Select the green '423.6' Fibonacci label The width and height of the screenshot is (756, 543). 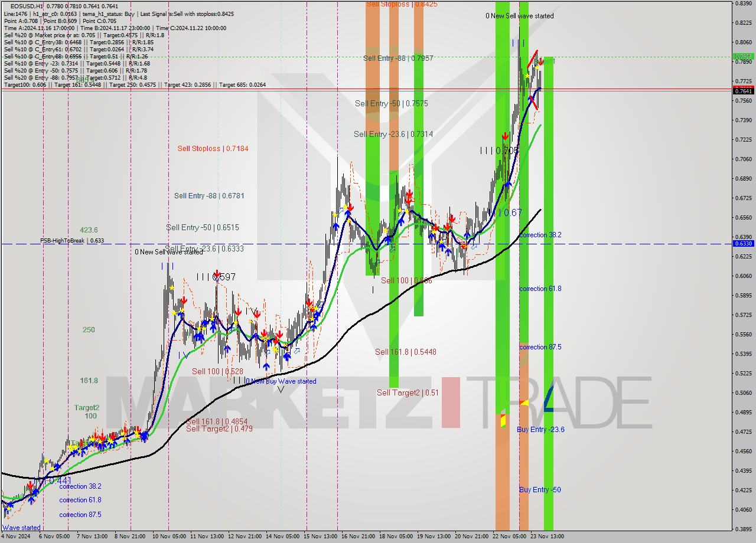[89, 230]
